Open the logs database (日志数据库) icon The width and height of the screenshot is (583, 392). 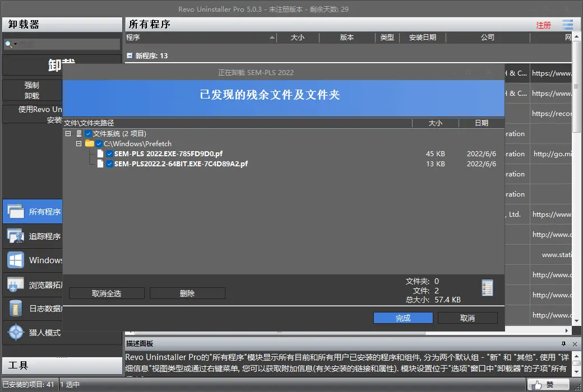point(16,309)
